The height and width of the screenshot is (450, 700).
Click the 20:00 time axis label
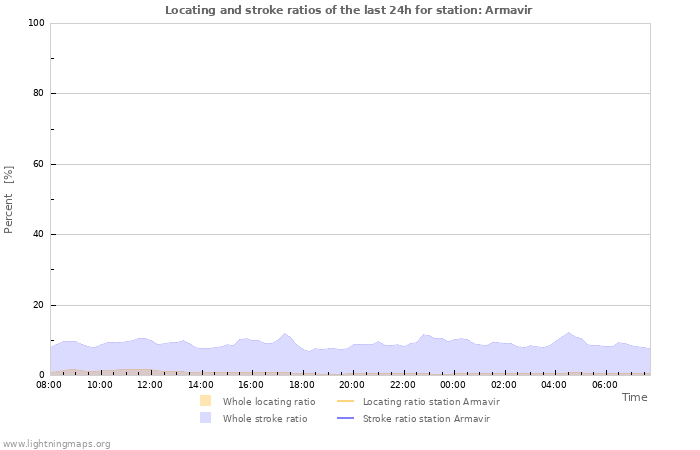point(352,384)
